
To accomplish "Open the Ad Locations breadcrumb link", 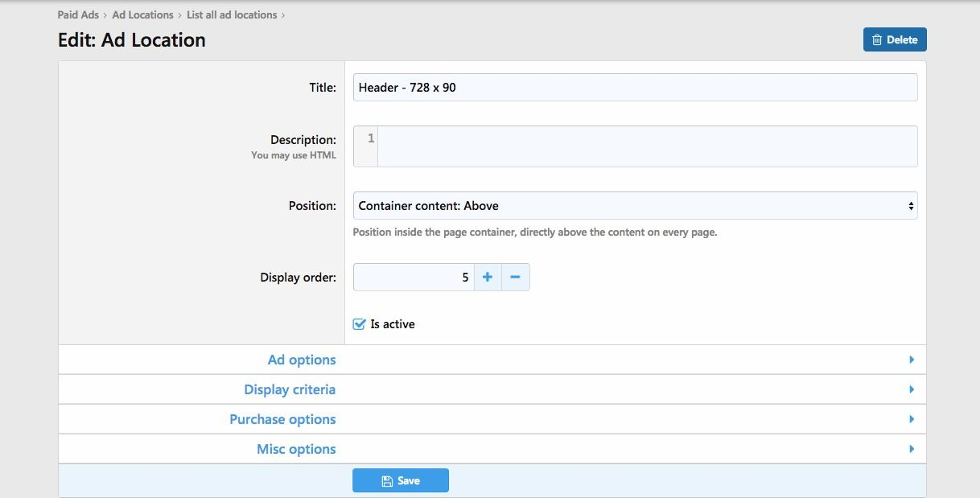I will pyautogui.click(x=142, y=14).
